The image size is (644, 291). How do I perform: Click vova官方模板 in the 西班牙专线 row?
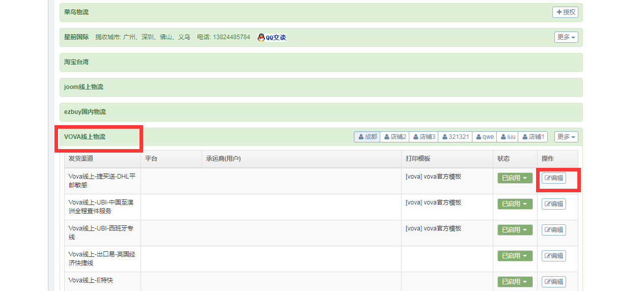pyautogui.click(x=433, y=228)
